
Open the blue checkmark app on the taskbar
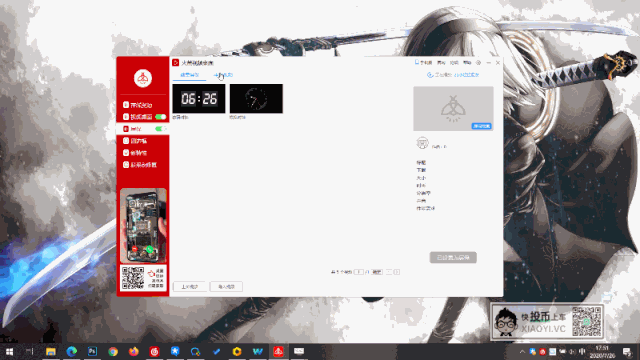216,351
